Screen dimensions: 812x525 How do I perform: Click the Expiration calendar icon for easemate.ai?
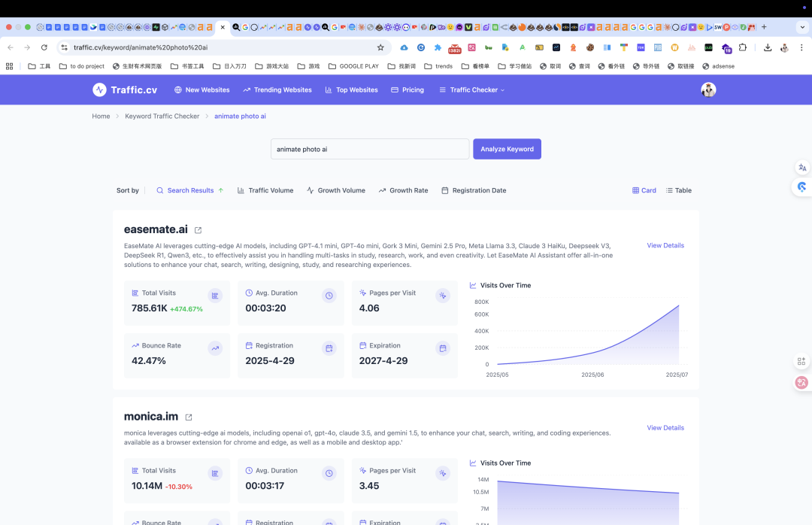point(443,348)
